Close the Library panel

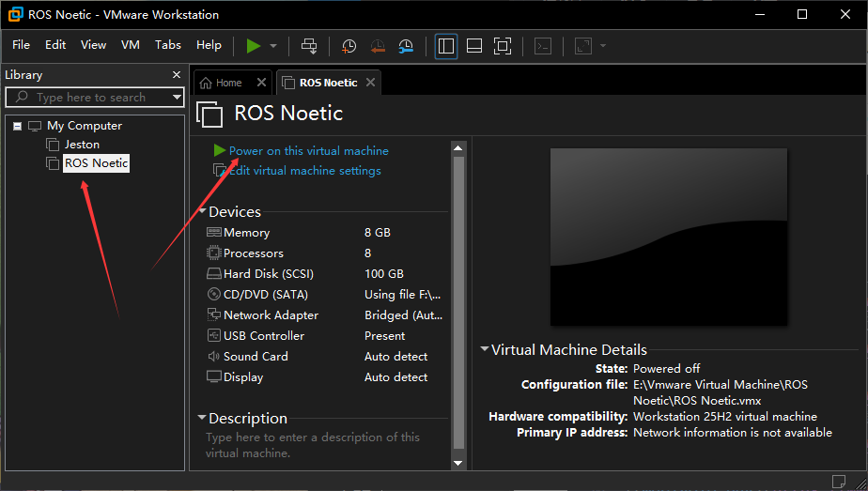coord(177,75)
